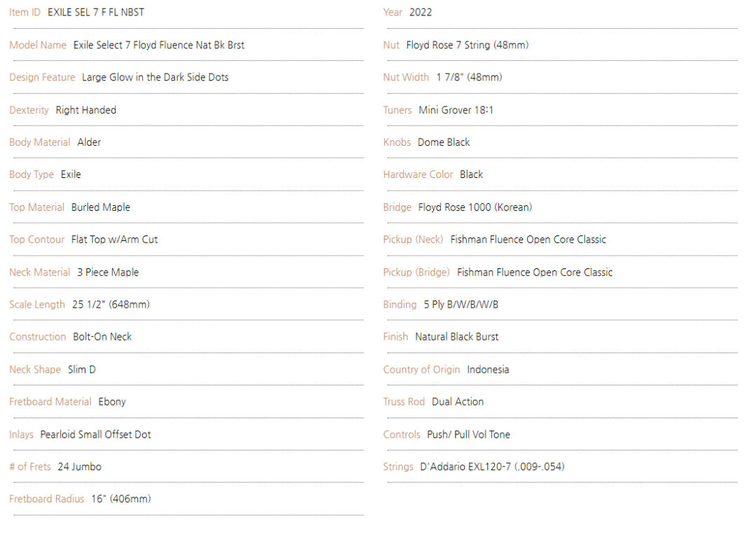Click the Ebony fretboard material value
756x536 pixels.
(x=112, y=402)
